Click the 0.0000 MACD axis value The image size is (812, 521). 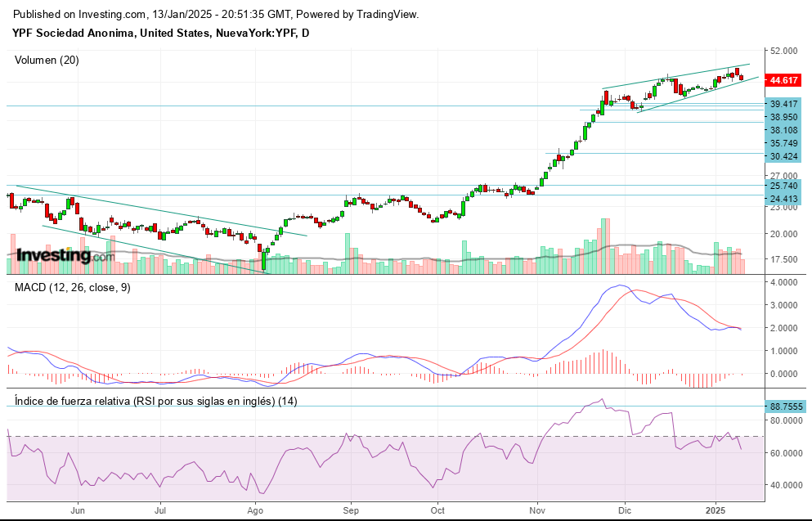coord(783,374)
